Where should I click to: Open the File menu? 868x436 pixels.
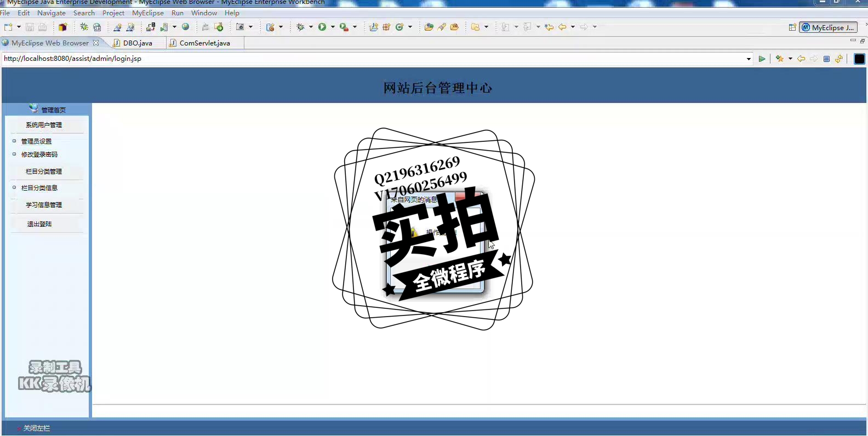[x=5, y=13]
